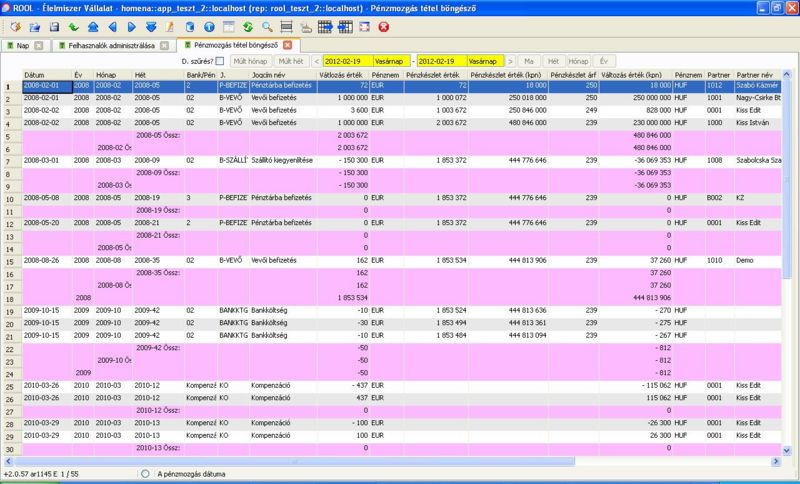800x484 pixels.
Task: Click the magnifier search icon in toolbar
Action: 268,26
